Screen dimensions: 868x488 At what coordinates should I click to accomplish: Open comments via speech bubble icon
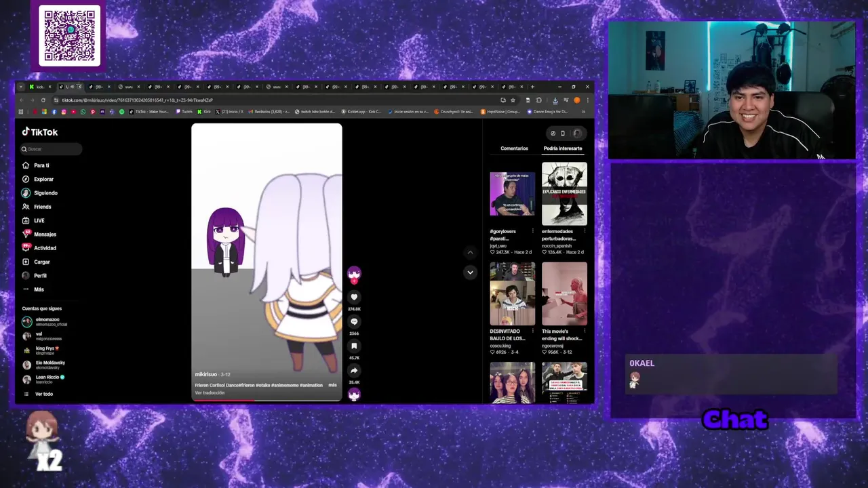tap(354, 321)
